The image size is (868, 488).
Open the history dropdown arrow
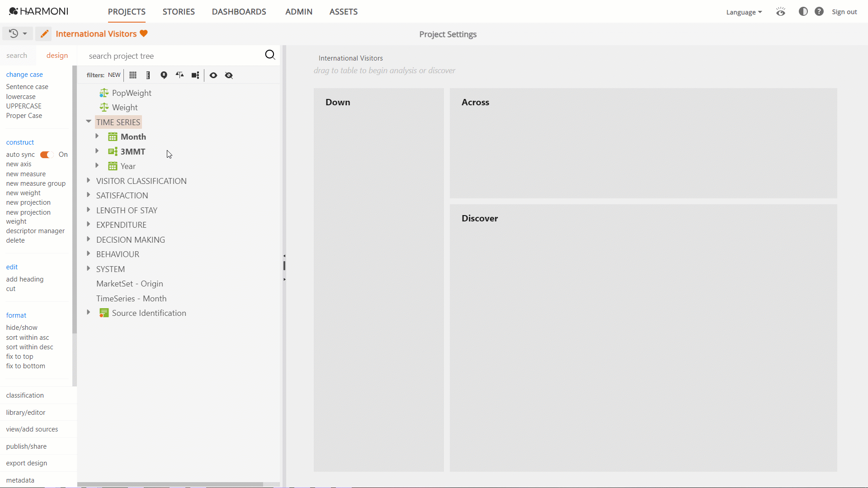point(25,34)
